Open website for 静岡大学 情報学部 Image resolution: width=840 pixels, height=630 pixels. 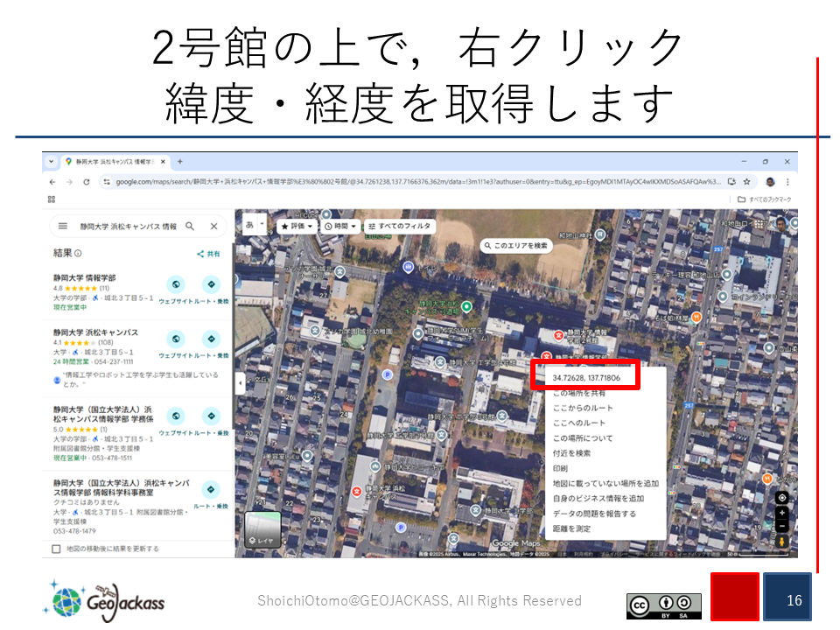click(176, 284)
